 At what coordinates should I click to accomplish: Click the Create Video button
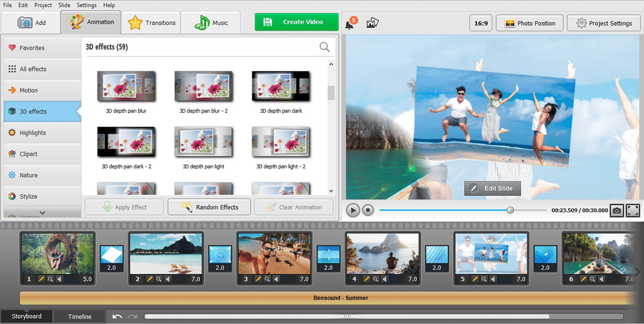pyautogui.click(x=297, y=22)
